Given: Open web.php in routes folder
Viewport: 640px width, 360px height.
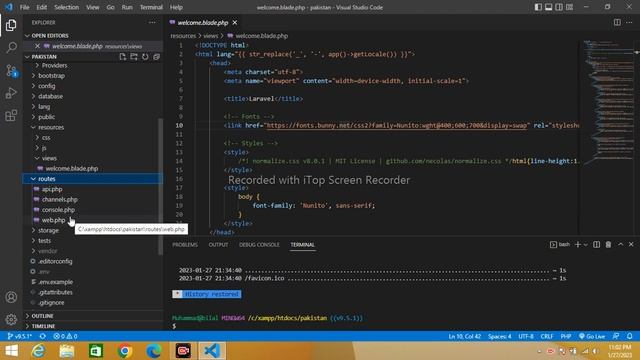Looking at the screenshot, I should pos(53,220).
